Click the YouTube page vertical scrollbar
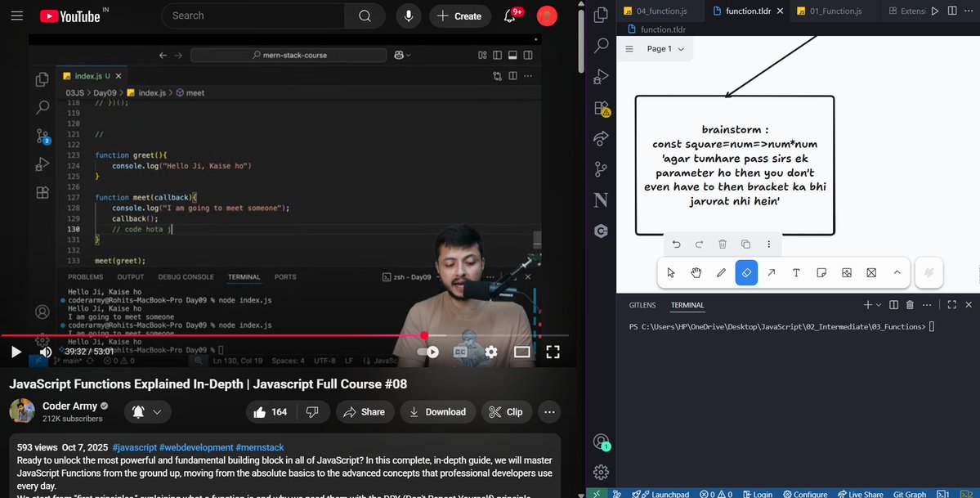 point(582,41)
